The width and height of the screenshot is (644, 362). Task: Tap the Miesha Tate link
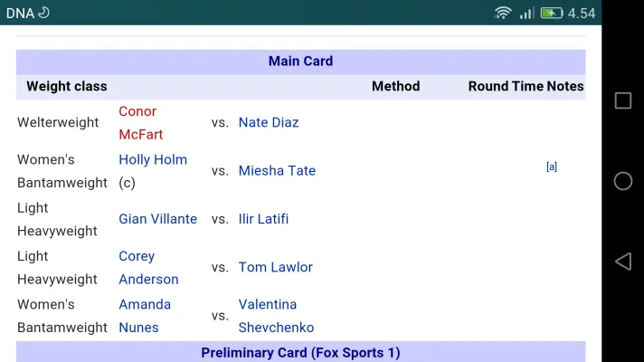tap(277, 170)
